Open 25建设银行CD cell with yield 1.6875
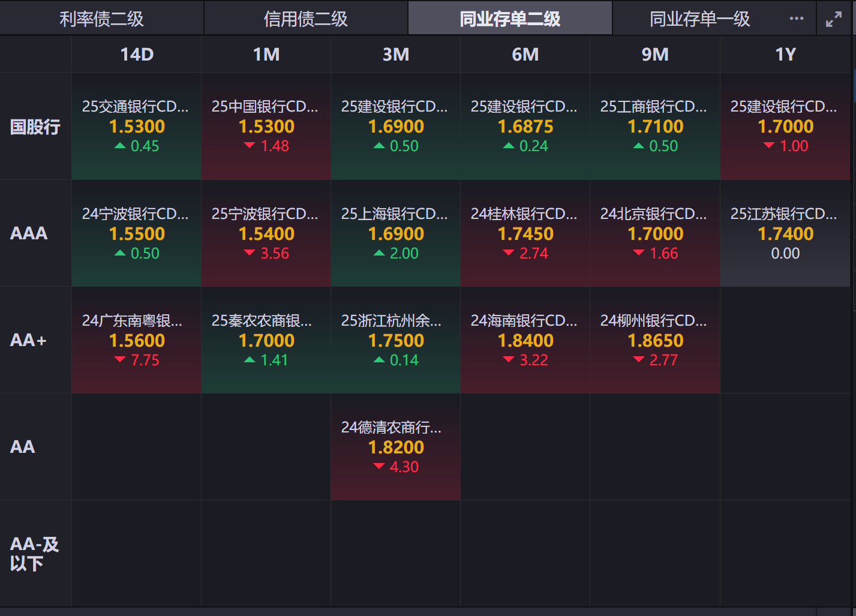 coord(525,127)
